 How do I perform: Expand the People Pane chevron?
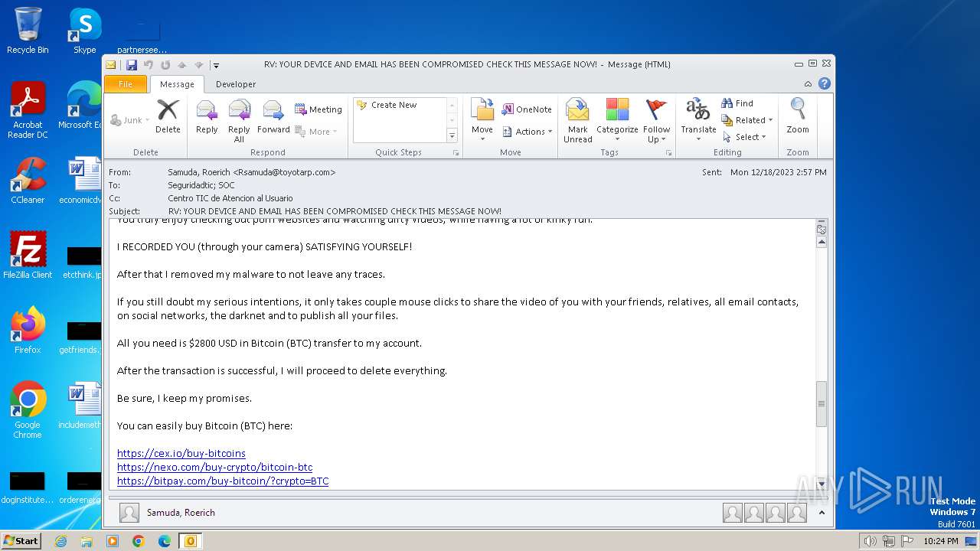coord(822,513)
